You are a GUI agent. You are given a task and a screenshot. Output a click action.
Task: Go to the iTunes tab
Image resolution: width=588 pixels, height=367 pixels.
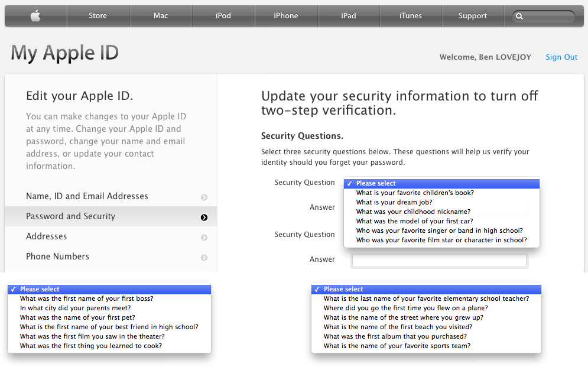pyautogui.click(x=410, y=16)
